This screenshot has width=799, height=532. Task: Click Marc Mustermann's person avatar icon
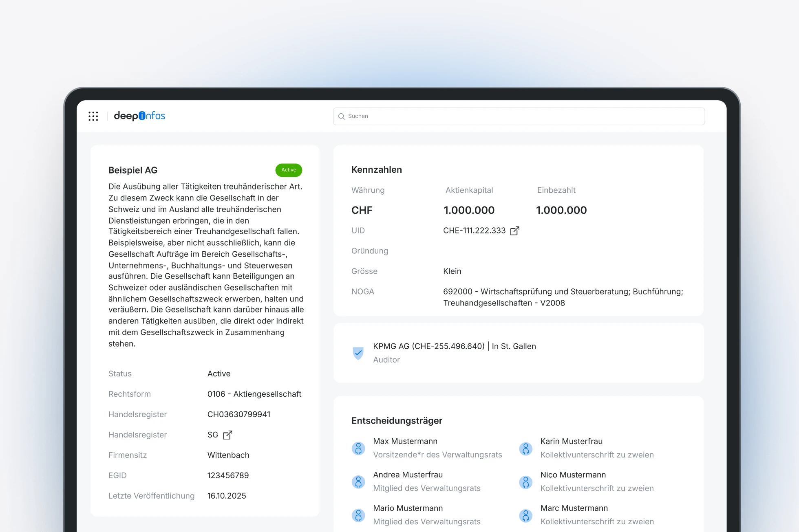point(525,515)
